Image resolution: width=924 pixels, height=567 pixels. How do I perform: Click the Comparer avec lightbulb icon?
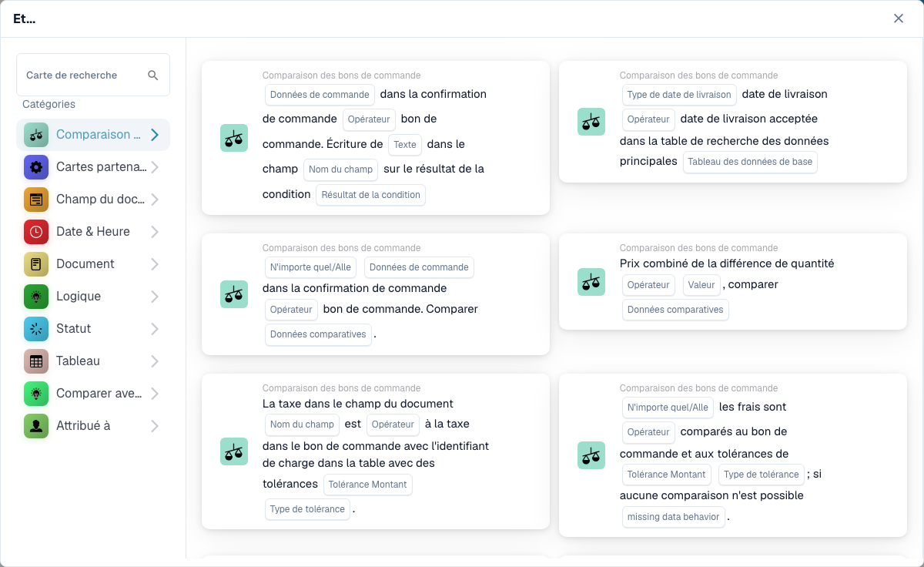click(36, 394)
